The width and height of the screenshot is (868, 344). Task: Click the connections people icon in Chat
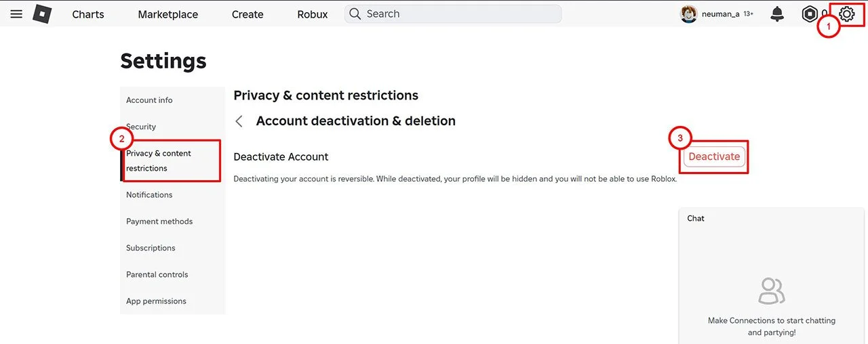coord(771,291)
